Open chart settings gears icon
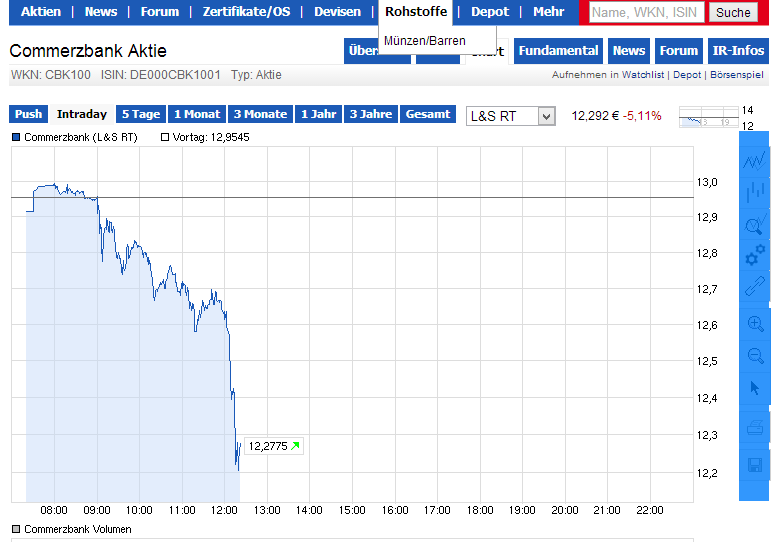Image resolution: width=772 pixels, height=542 pixels. coord(755,256)
